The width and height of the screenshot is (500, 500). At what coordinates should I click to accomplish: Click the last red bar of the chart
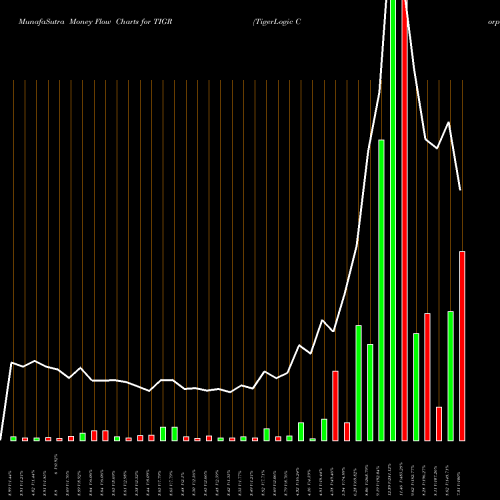tap(462, 346)
